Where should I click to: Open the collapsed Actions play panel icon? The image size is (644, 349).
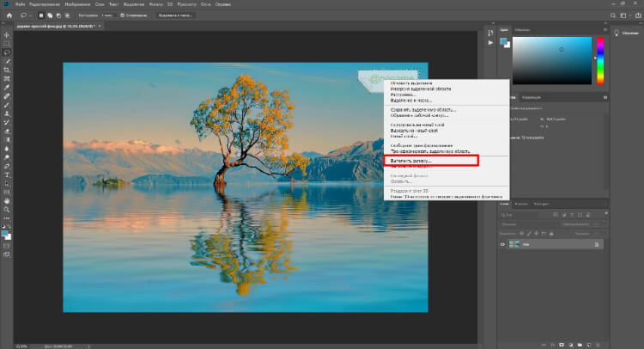pyautogui.click(x=490, y=43)
